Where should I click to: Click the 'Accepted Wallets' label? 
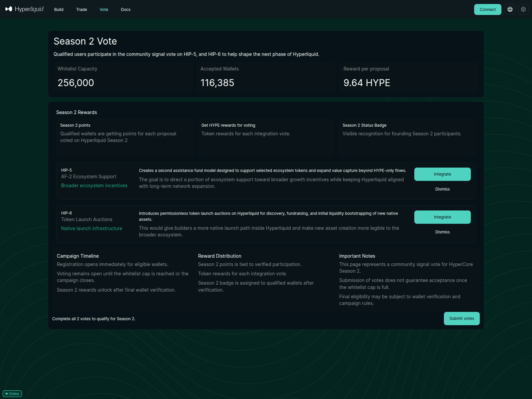[x=219, y=69]
